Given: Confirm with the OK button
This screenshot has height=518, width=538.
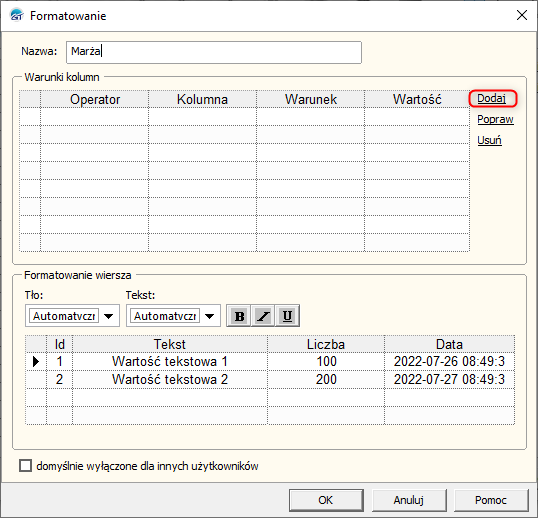Looking at the screenshot, I should (x=326, y=500).
